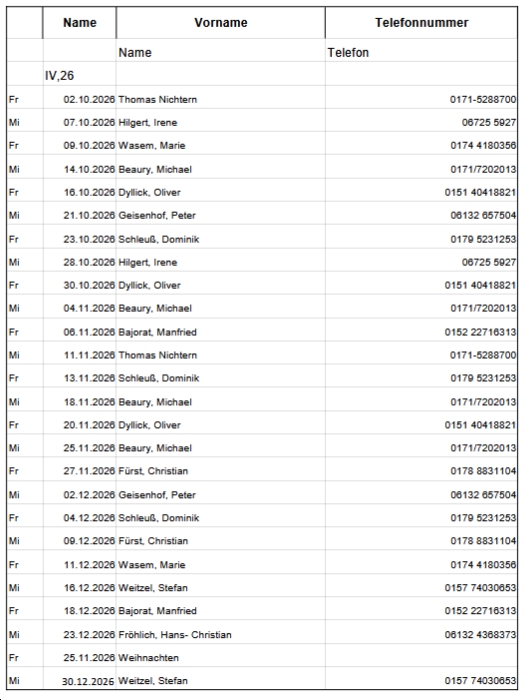The width and height of the screenshot is (526, 700).
Task: Select the Telefonnummer column header
Action: (422, 23)
